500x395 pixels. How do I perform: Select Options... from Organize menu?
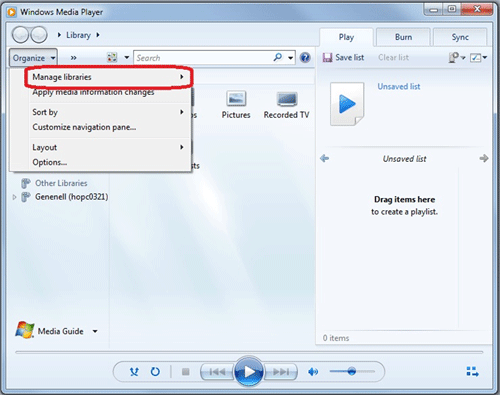point(108,162)
